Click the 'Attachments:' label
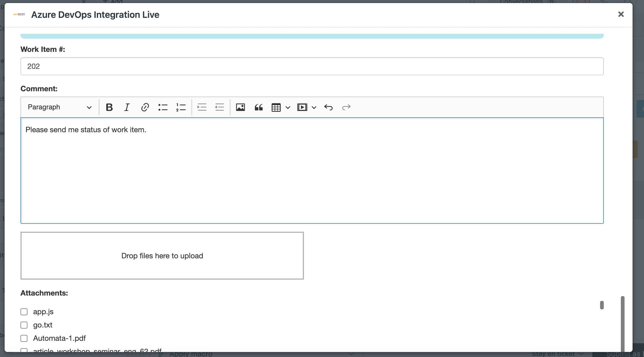The height and width of the screenshot is (357, 644). [x=44, y=293]
